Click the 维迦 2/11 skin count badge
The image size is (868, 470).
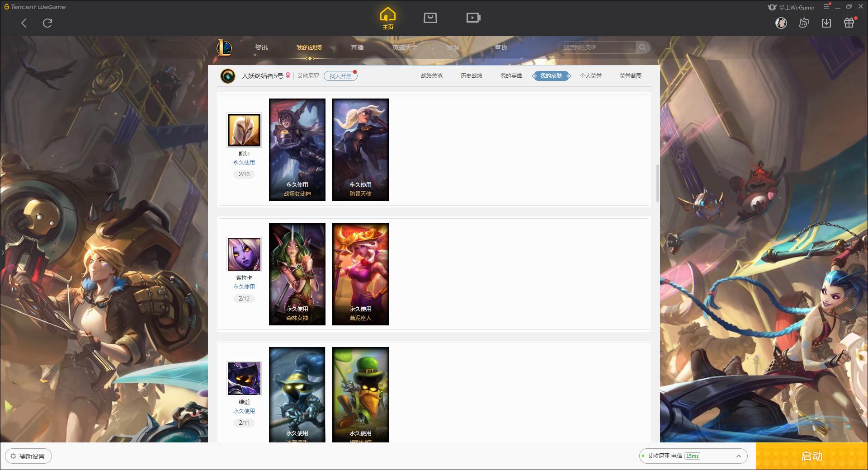click(x=244, y=423)
